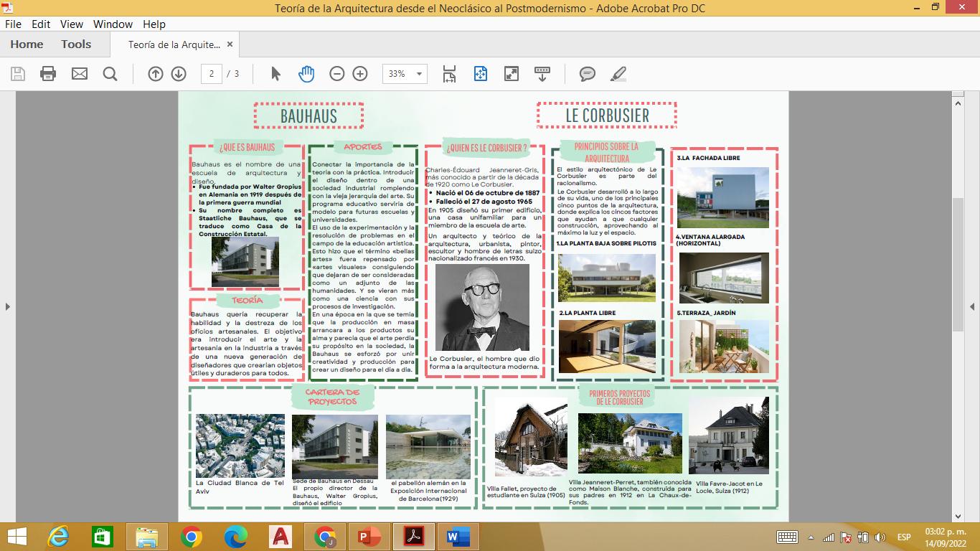Click the LE CORBUSIER heading
Image resolution: width=980 pixels, height=551 pixels.
(x=607, y=116)
